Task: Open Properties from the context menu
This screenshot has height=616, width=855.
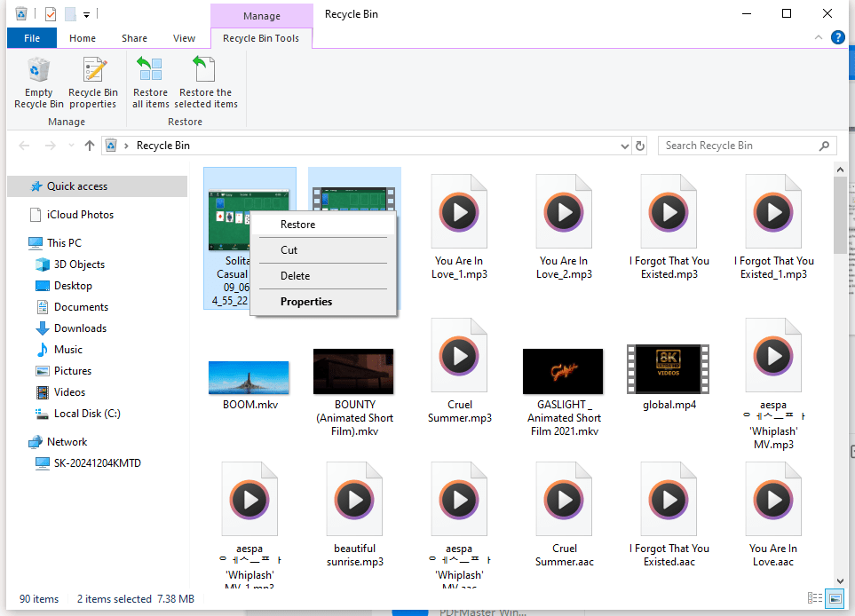Action: (x=305, y=301)
